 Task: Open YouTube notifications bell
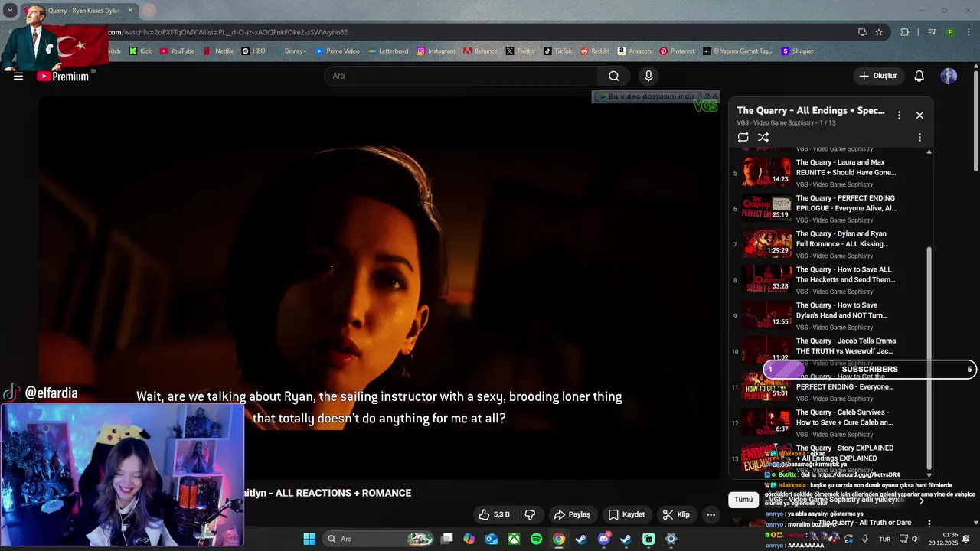click(920, 76)
